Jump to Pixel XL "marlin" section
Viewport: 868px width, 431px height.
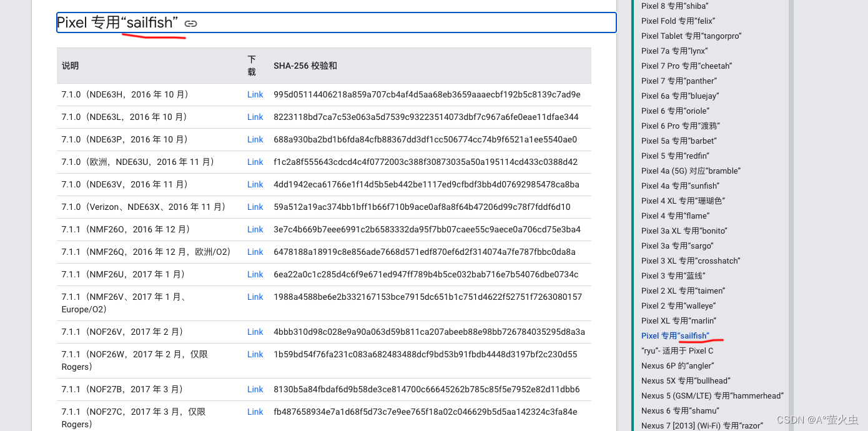tap(679, 320)
